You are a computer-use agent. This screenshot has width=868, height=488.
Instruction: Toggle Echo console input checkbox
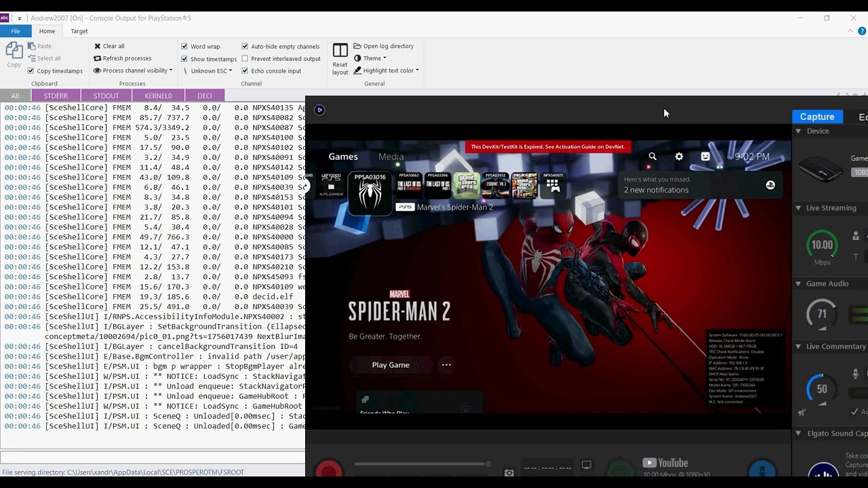click(245, 70)
